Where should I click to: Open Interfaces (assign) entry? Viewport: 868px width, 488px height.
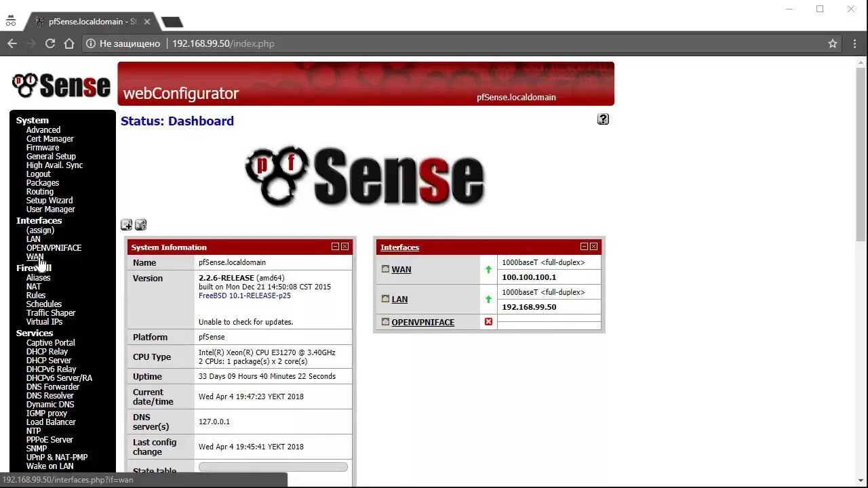(40, 230)
